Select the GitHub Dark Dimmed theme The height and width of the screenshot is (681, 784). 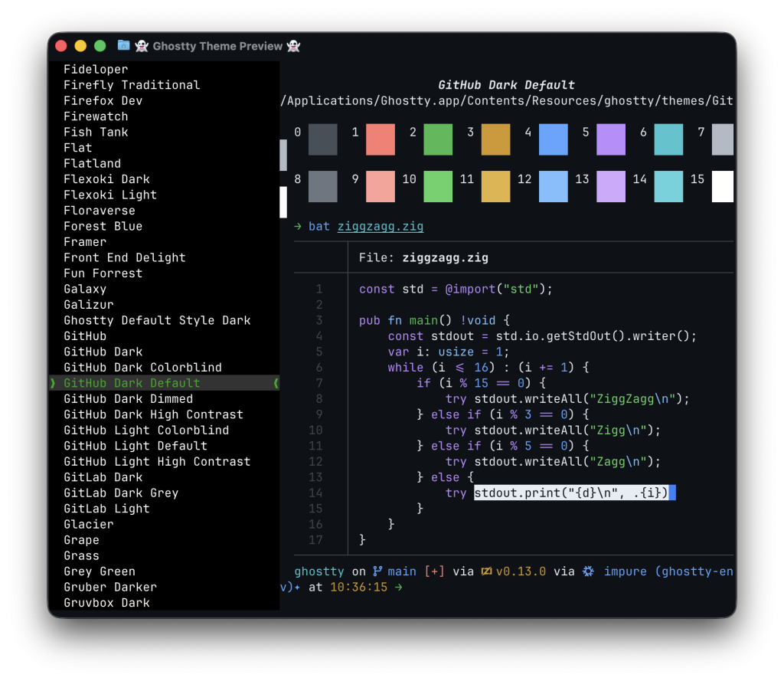pyautogui.click(x=128, y=399)
